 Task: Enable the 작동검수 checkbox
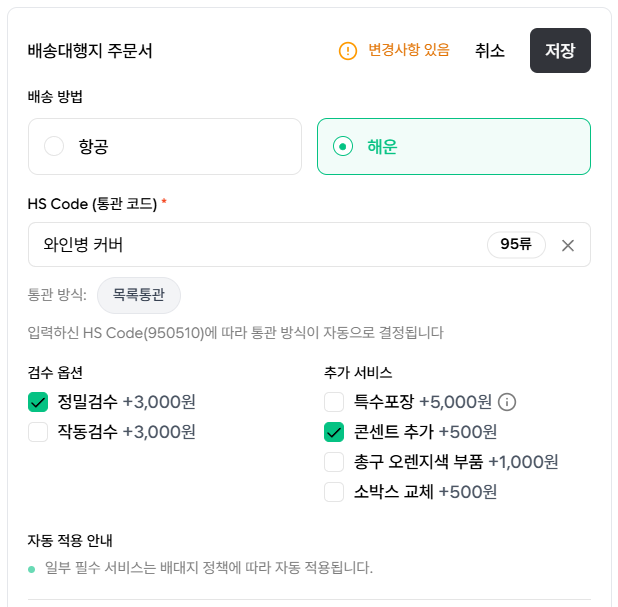pyautogui.click(x=38, y=432)
